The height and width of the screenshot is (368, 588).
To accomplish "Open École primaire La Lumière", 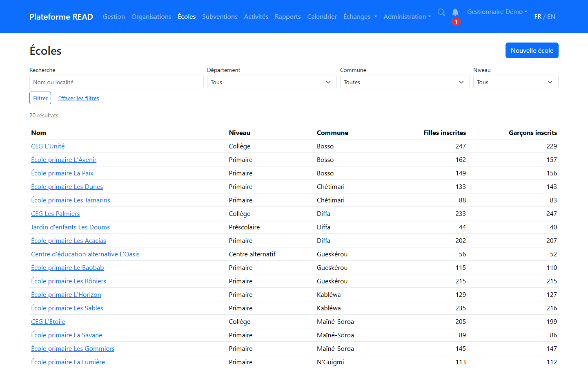I will [x=68, y=362].
